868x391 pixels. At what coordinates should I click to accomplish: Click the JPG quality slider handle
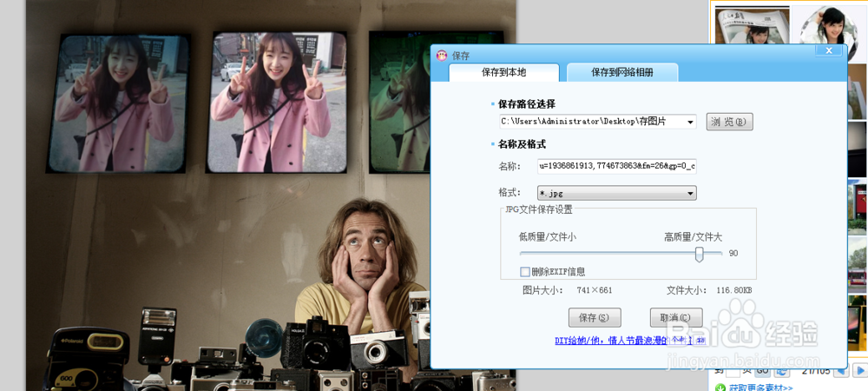[699, 254]
